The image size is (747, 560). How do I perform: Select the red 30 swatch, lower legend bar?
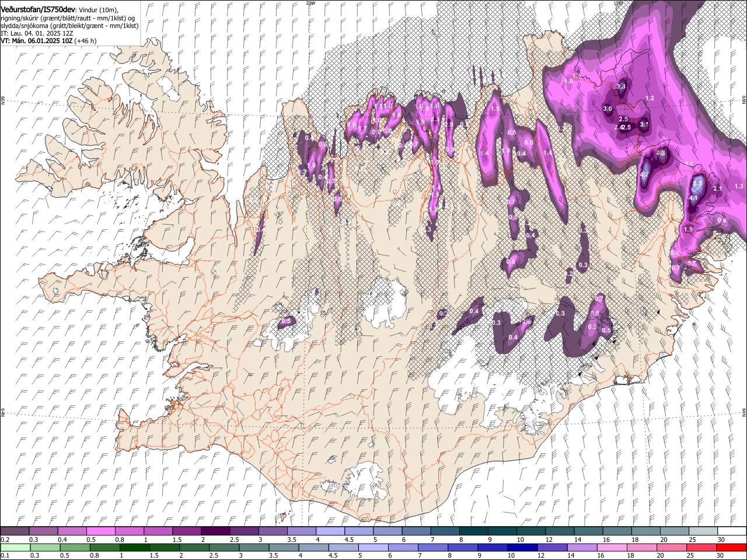click(x=731, y=547)
